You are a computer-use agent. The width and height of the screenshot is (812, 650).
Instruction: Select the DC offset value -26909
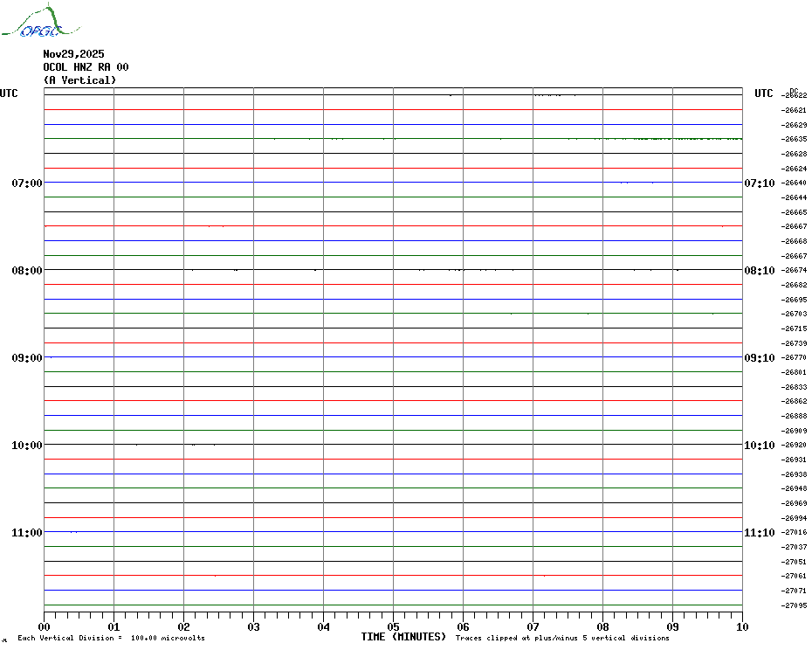pos(794,431)
